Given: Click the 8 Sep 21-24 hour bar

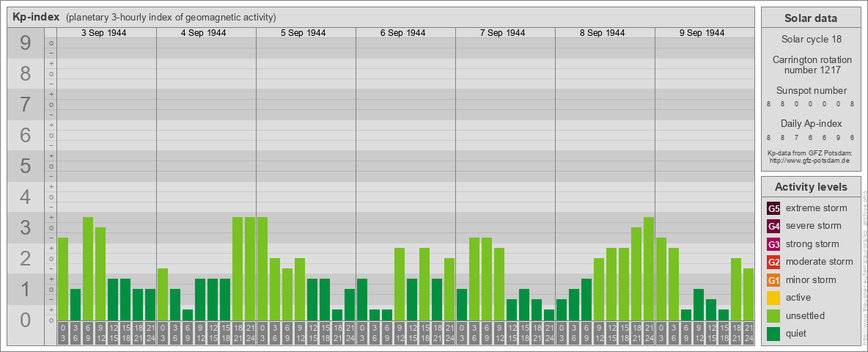Looking at the screenshot, I should click(648, 268).
